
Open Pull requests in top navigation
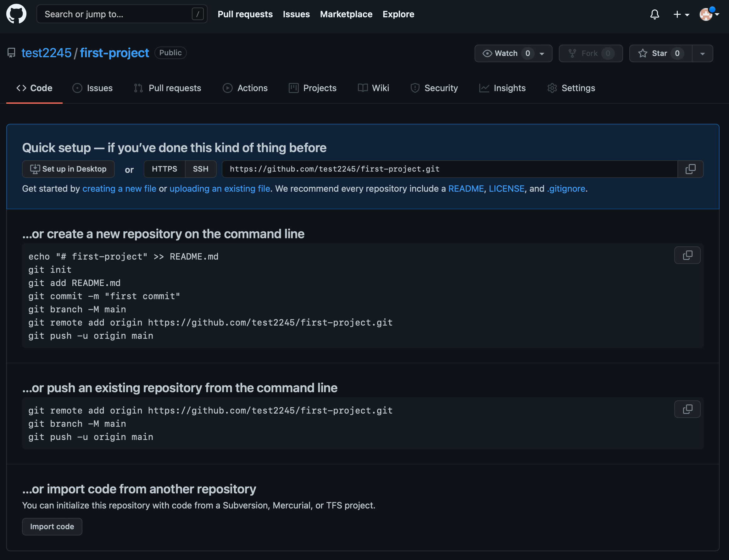(245, 14)
